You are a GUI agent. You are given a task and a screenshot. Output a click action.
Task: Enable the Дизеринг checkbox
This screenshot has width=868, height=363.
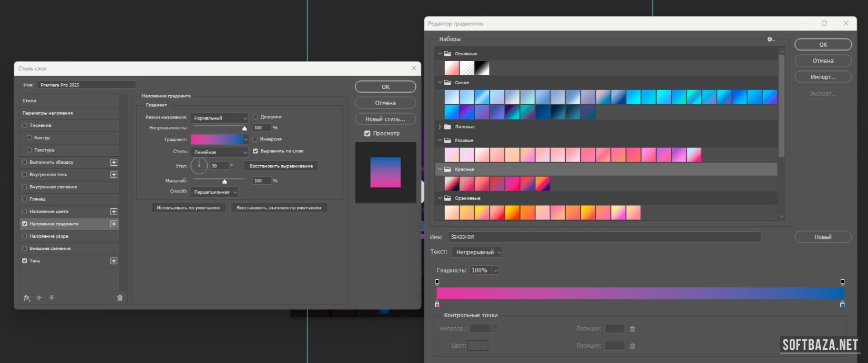pos(256,117)
